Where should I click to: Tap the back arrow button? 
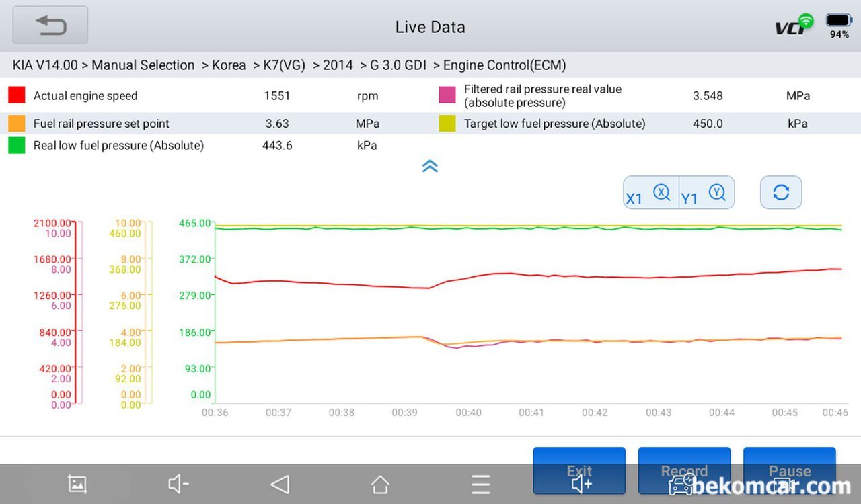[x=50, y=26]
